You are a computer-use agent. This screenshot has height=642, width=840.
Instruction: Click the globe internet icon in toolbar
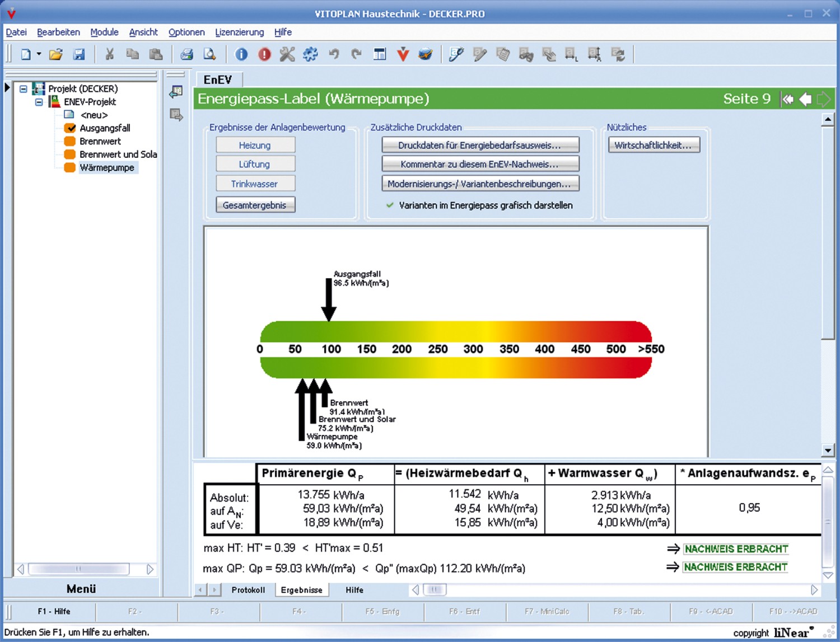point(426,54)
